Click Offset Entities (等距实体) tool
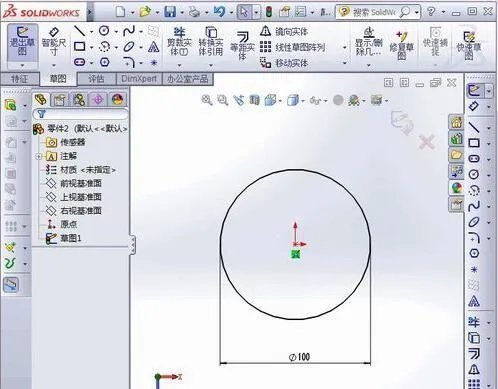The image size is (498, 389). tap(242, 46)
